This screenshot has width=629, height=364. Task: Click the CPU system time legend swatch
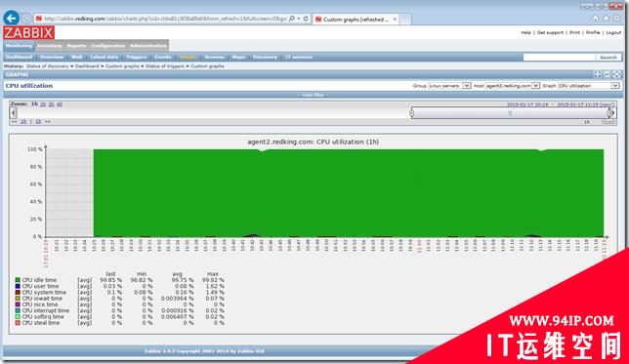(x=18, y=292)
